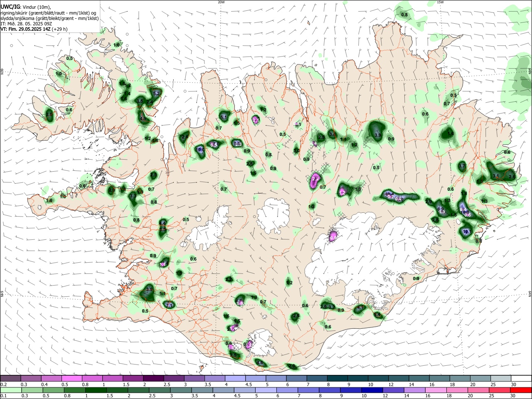
Task: Click the white swatch labeled 30 in snow legend
Action: tap(520, 378)
